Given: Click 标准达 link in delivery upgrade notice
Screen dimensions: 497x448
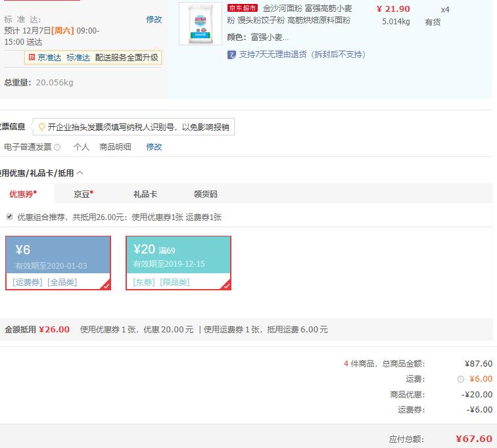Looking at the screenshot, I should [x=78, y=58].
